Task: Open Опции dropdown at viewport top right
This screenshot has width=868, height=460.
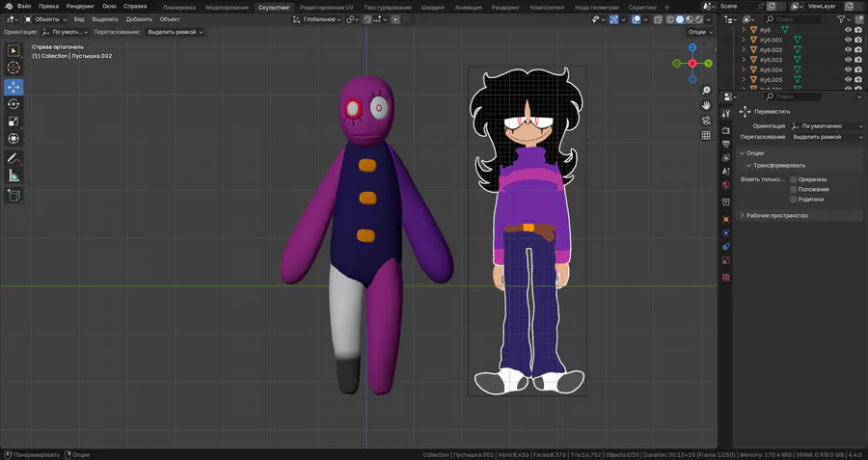Action: pyautogui.click(x=700, y=32)
